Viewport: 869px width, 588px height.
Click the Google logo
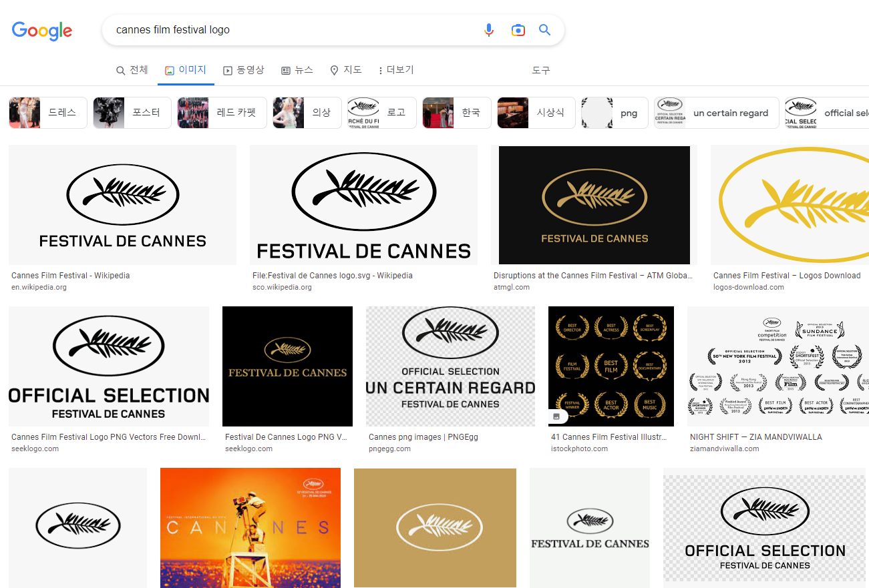(42, 31)
